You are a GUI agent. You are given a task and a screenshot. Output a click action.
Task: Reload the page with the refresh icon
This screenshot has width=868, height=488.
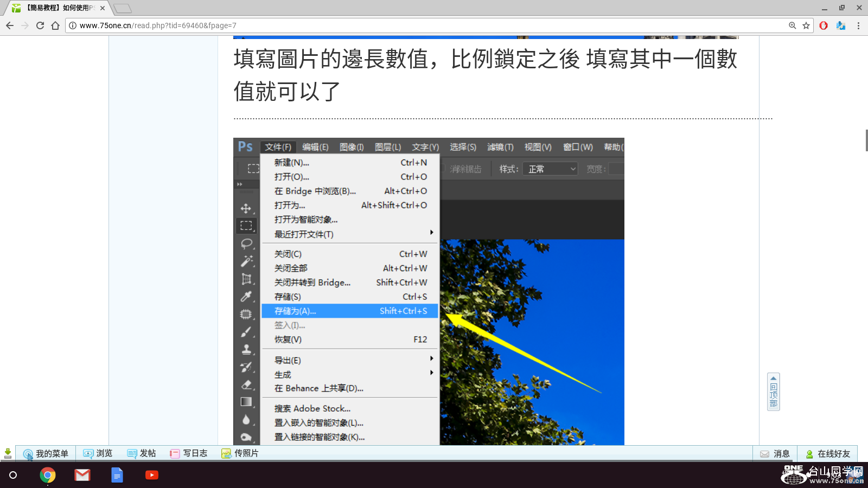point(40,25)
